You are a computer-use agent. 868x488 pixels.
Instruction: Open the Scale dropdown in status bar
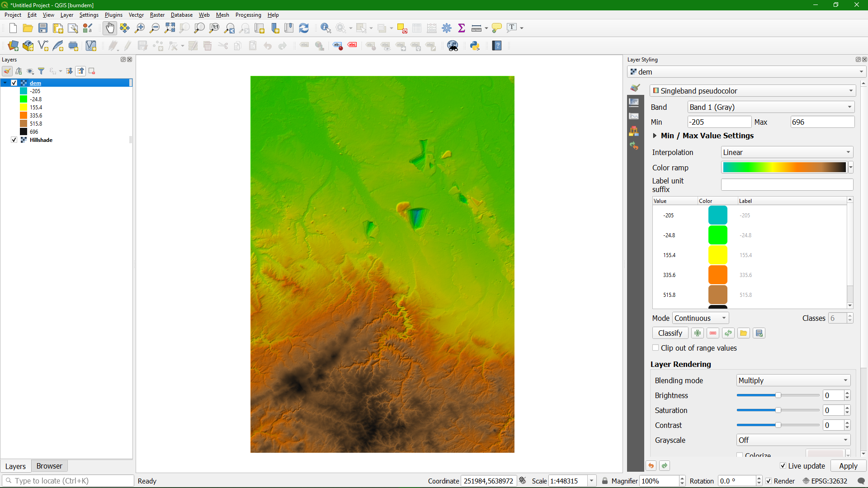point(591,481)
